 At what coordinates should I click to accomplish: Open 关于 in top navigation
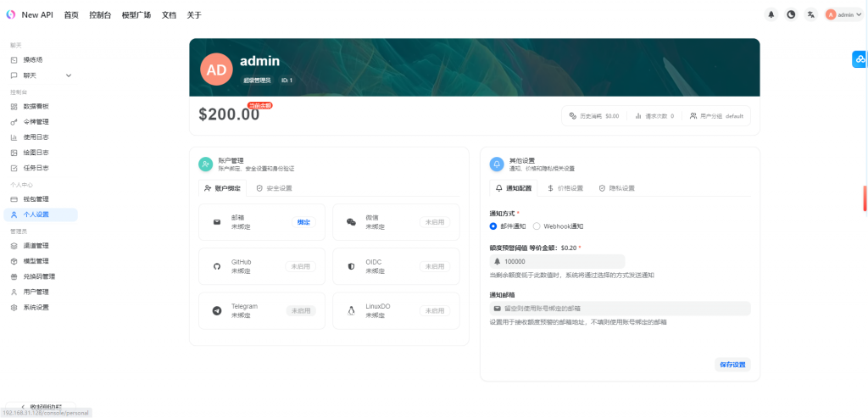point(194,15)
